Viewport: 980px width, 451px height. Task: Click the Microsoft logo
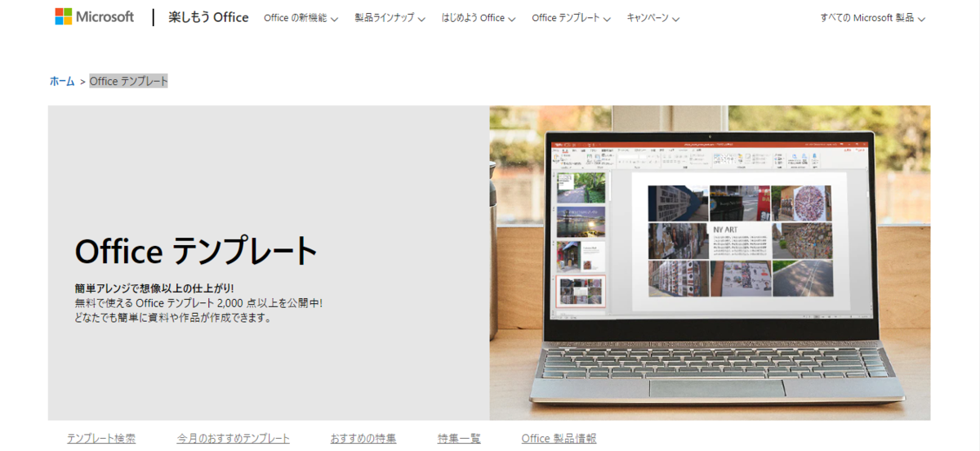(94, 16)
